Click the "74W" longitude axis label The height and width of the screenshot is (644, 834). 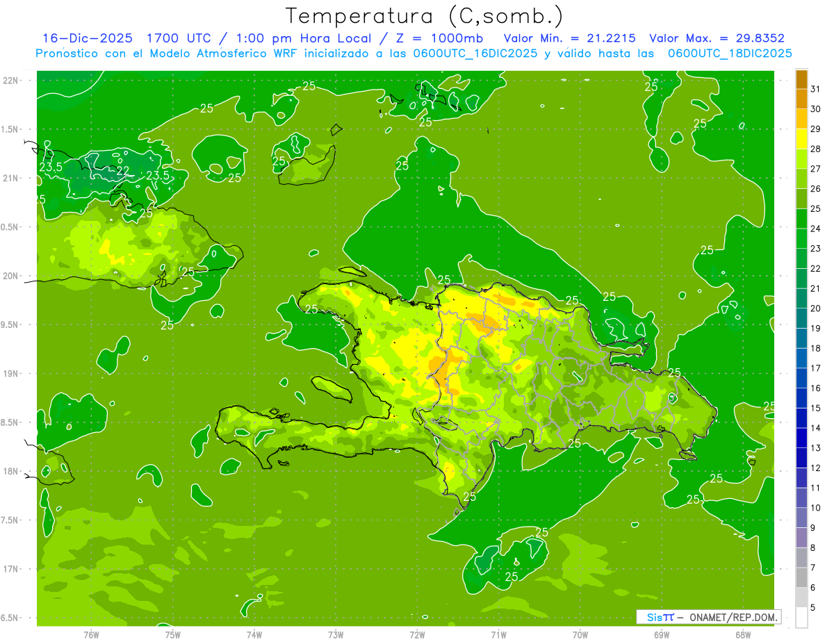tap(254, 634)
